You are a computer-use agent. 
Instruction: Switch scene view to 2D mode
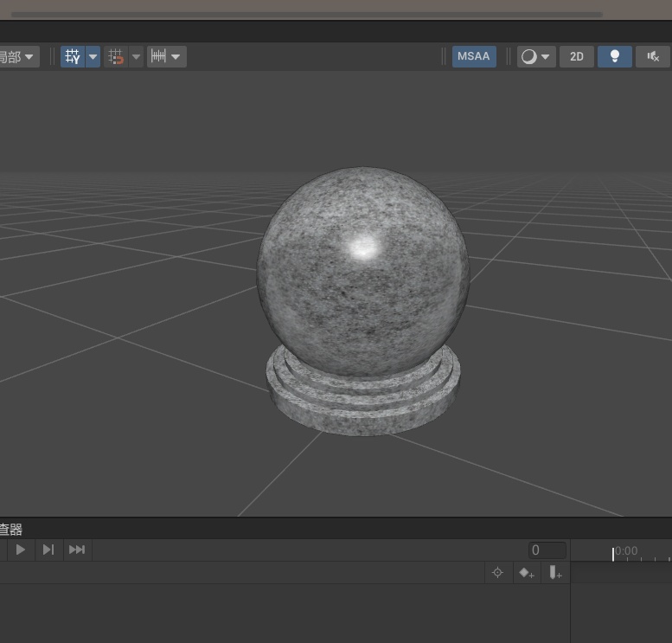(576, 57)
